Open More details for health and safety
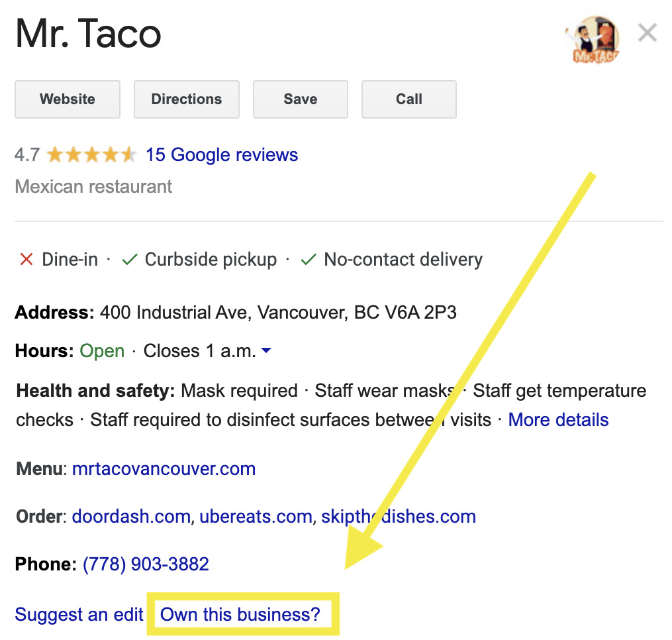Image resolution: width=672 pixels, height=640 pixels. [x=558, y=419]
